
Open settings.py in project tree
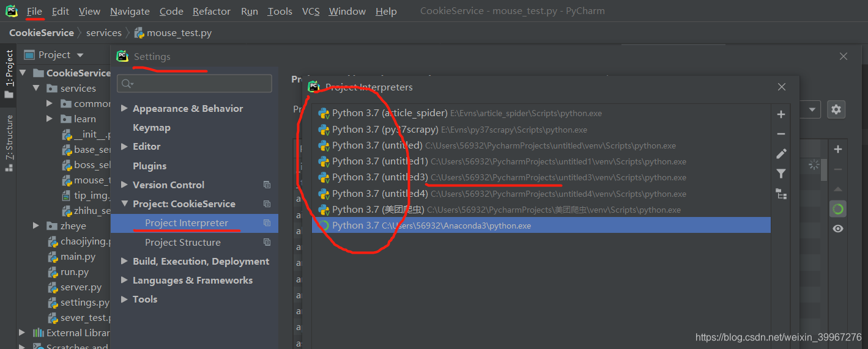[84, 303]
